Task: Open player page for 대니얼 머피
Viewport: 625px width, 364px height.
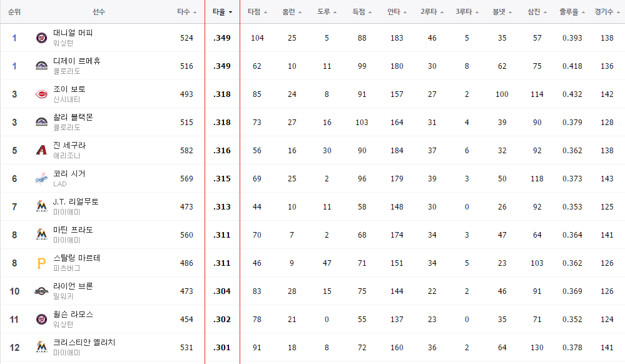Action: click(x=73, y=33)
